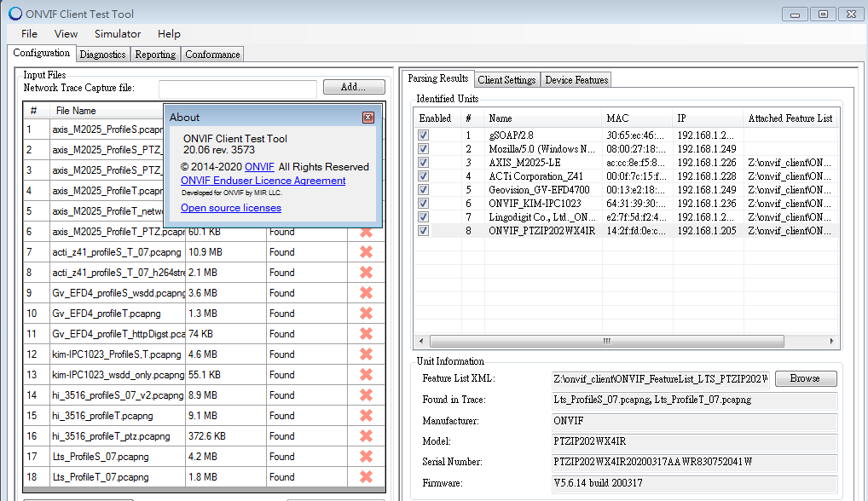This screenshot has height=501, width=868.
Task: Delete row 9 Gv_EFD4_profileS_wsdd file
Action: [x=367, y=293]
